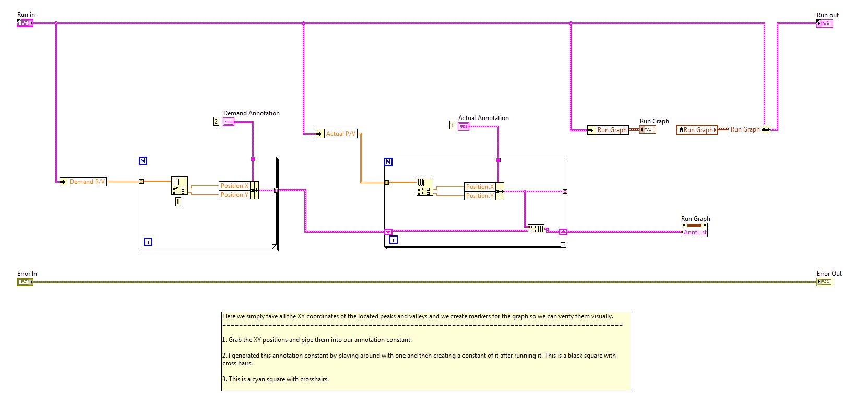Click the right shift register of second loop

pos(563,232)
